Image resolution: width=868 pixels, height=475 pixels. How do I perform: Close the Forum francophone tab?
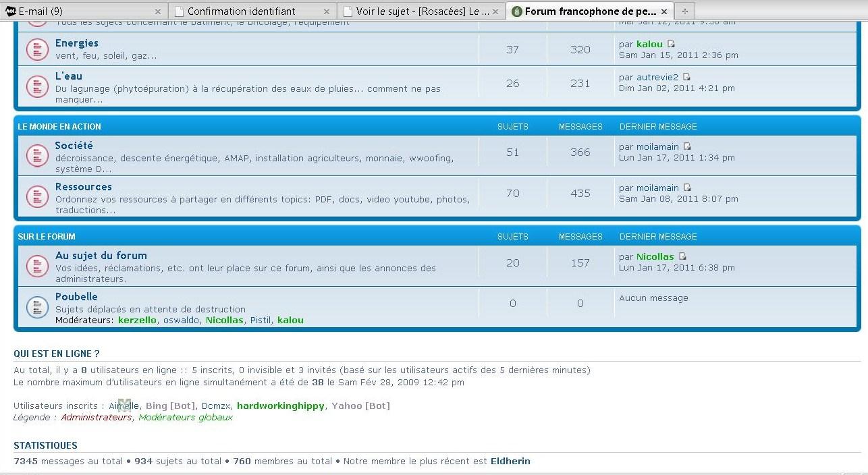[x=664, y=11]
